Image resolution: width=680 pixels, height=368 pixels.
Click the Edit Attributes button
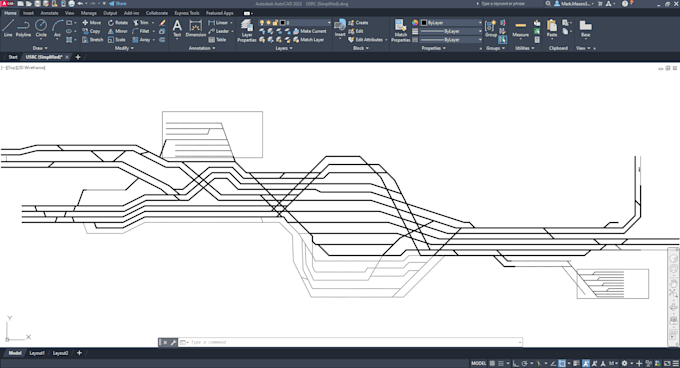tap(368, 40)
